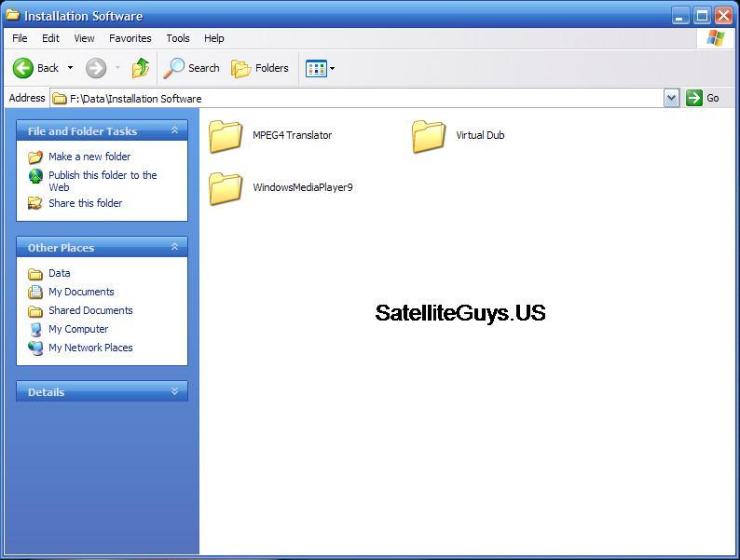The width and height of the screenshot is (740, 560).
Task: Collapse the File and Folder Tasks panel
Action: pos(174,130)
